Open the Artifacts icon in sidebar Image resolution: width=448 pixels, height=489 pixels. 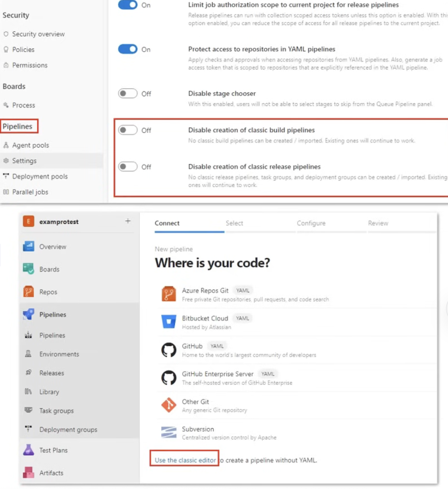click(29, 473)
